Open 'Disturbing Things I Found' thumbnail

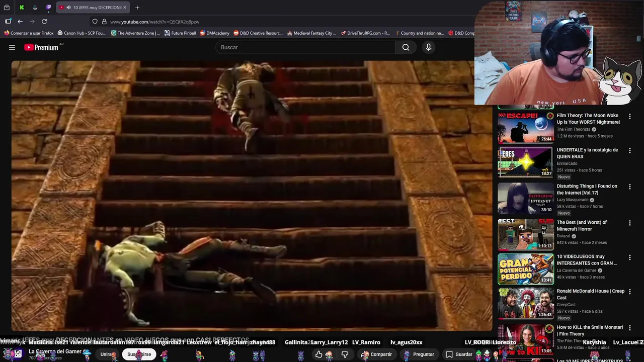click(525, 198)
